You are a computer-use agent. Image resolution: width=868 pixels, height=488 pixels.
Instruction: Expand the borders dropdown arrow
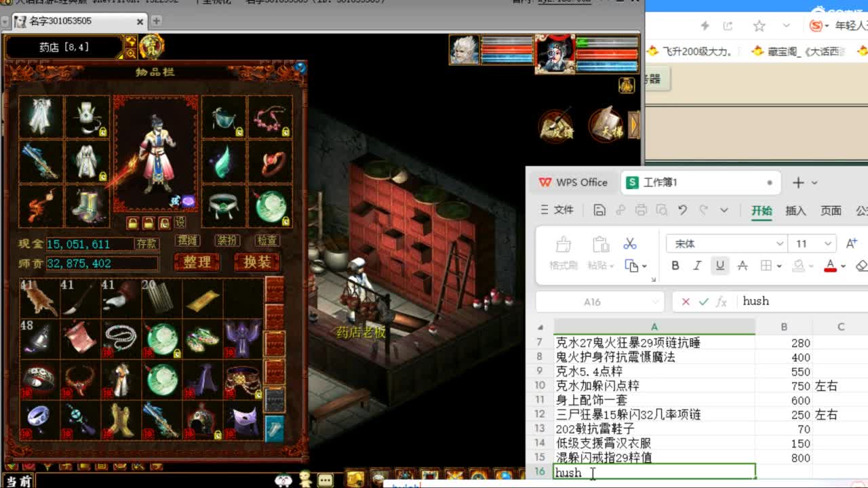(779, 266)
